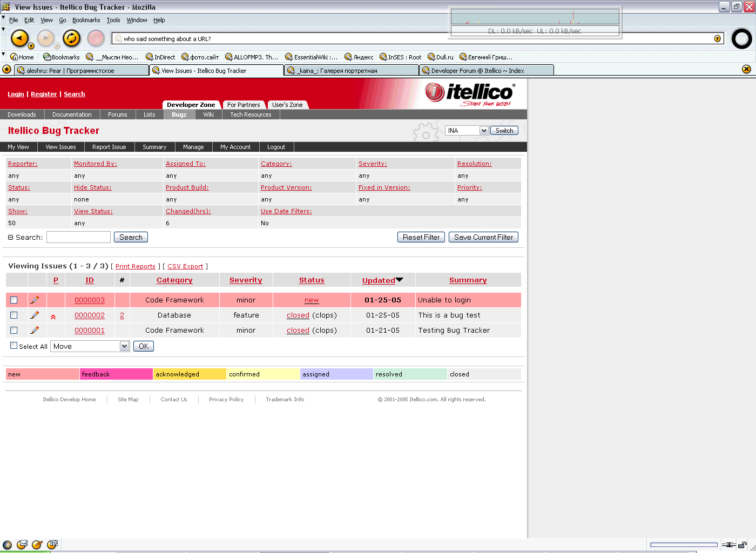756x553 pixels.
Task: Open the Back button history dropdown
Action: point(31,46)
